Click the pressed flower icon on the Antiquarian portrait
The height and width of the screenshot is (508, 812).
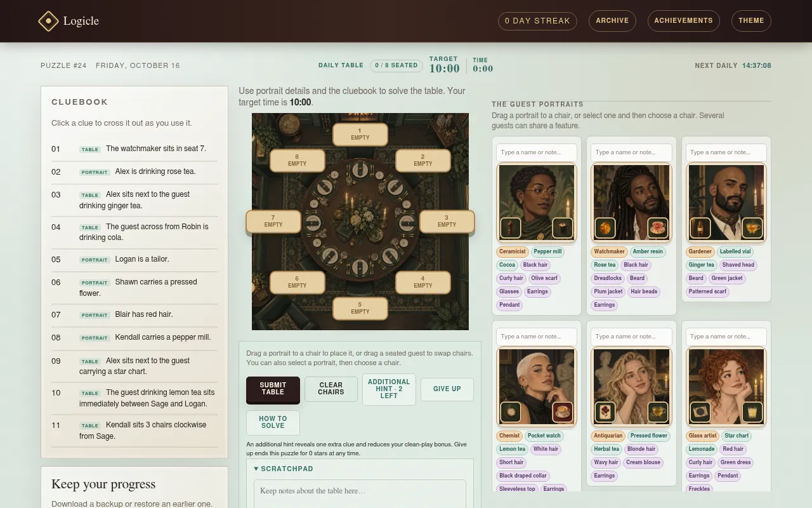pyautogui.click(x=605, y=411)
